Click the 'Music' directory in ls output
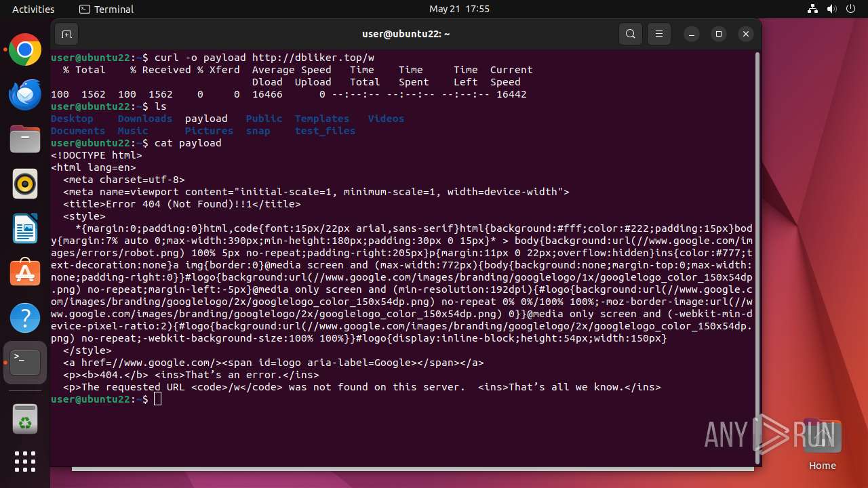Image resolution: width=868 pixels, height=488 pixels. pyautogui.click(x=133, y=131)
